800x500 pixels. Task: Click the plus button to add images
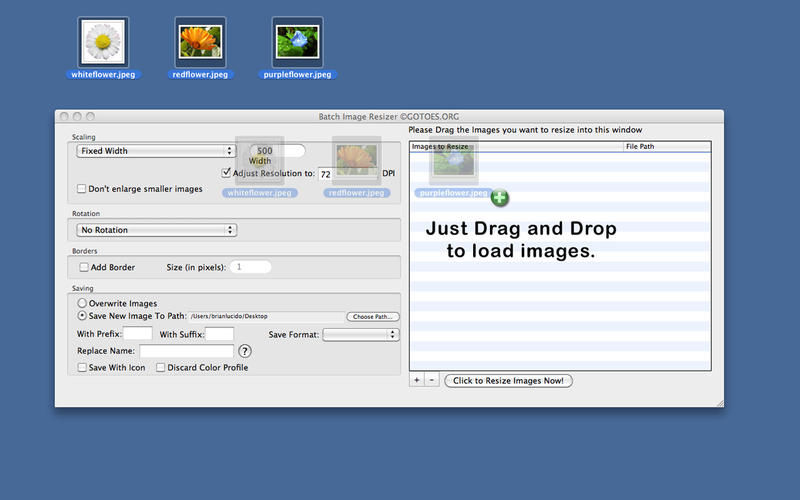tap(417, 380)
